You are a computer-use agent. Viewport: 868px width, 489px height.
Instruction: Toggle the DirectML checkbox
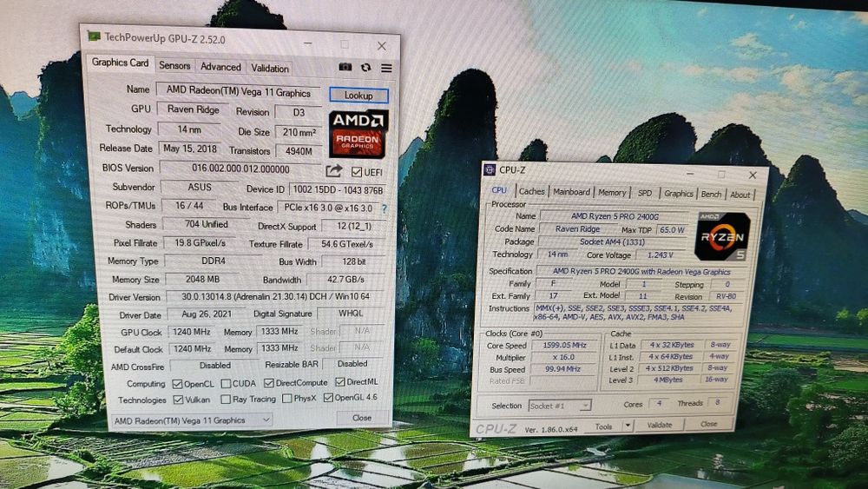pos(340,381)
